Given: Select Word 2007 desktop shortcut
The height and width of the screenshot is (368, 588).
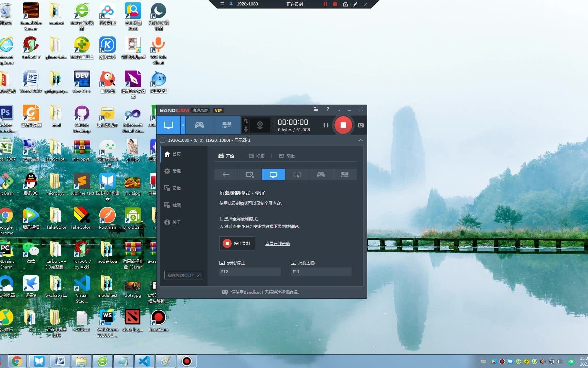Looking at the screenshot, I should tap(31, 82).
